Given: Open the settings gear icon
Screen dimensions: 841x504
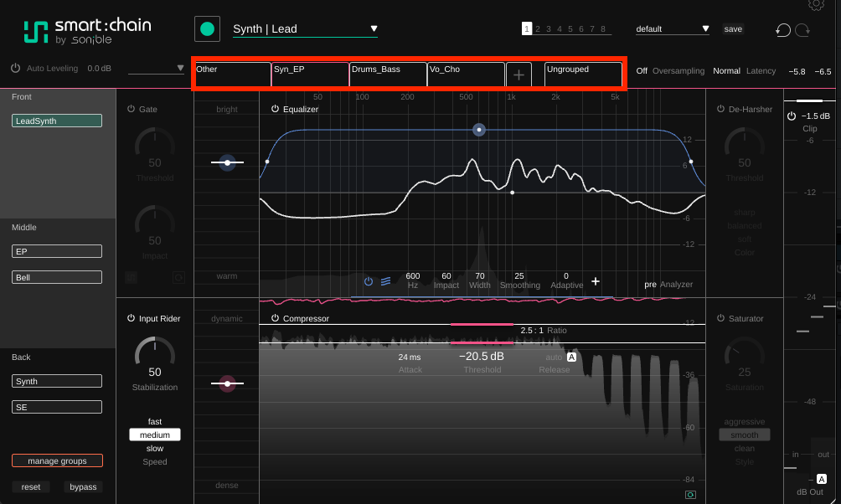Looking at the screenshot, I should click(816, 4).
